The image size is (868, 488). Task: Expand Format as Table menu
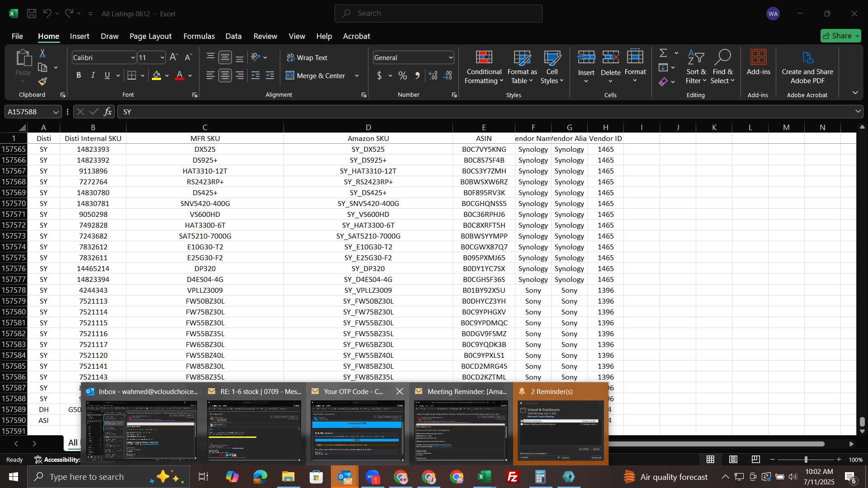[522, 67]
